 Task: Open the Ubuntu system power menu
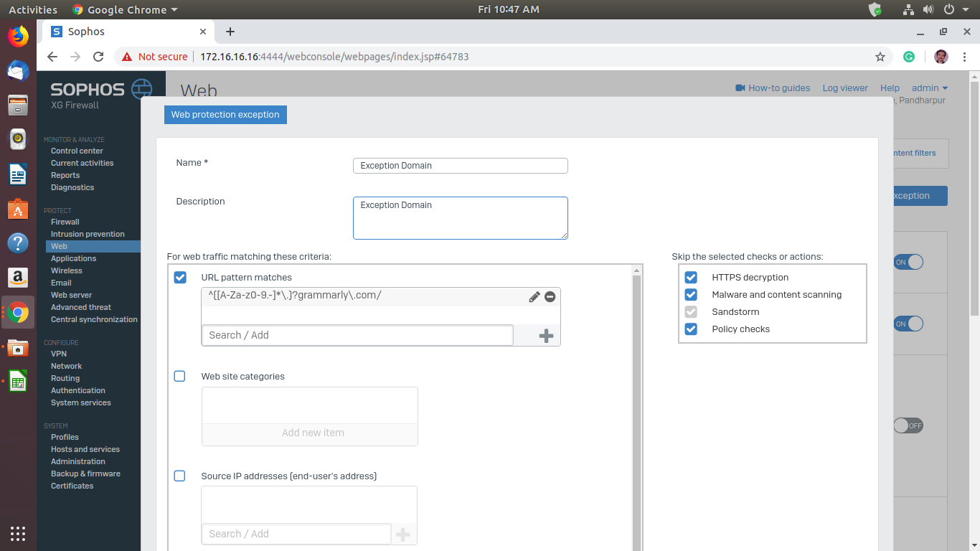coord(953,9)
